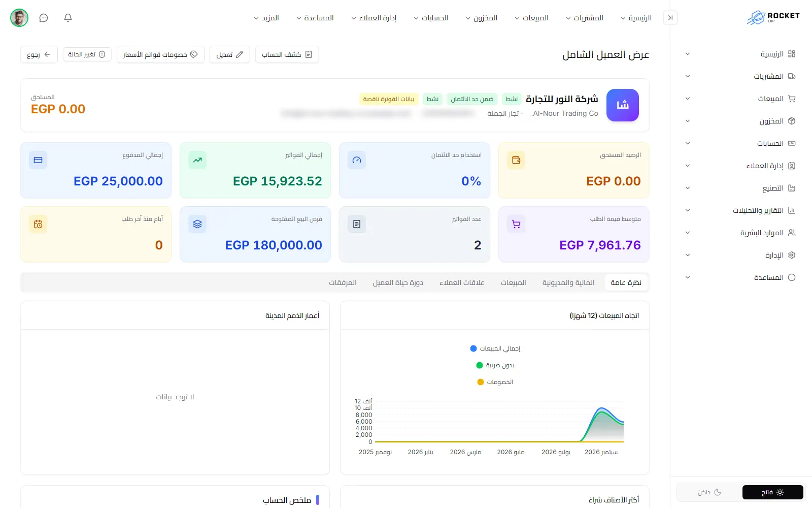Screen dimensions: 812x508
Task: Click the Rocket ERP logo
Action: (773, 18)
